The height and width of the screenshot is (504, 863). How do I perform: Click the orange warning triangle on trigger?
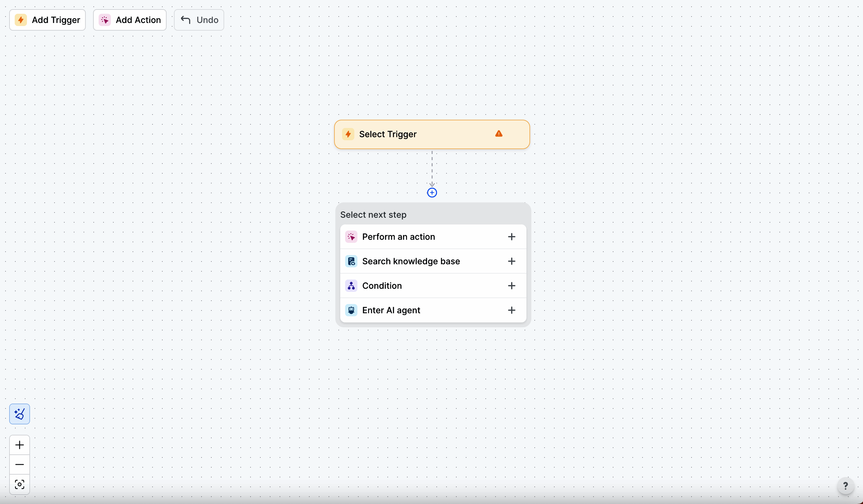[x=499, y=134]
